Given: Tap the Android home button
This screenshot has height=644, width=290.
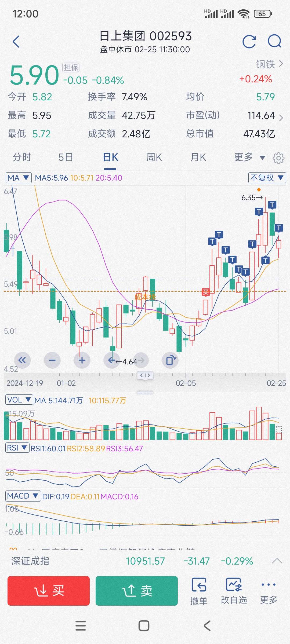Looking at the screenshot, I should [144, 626].
